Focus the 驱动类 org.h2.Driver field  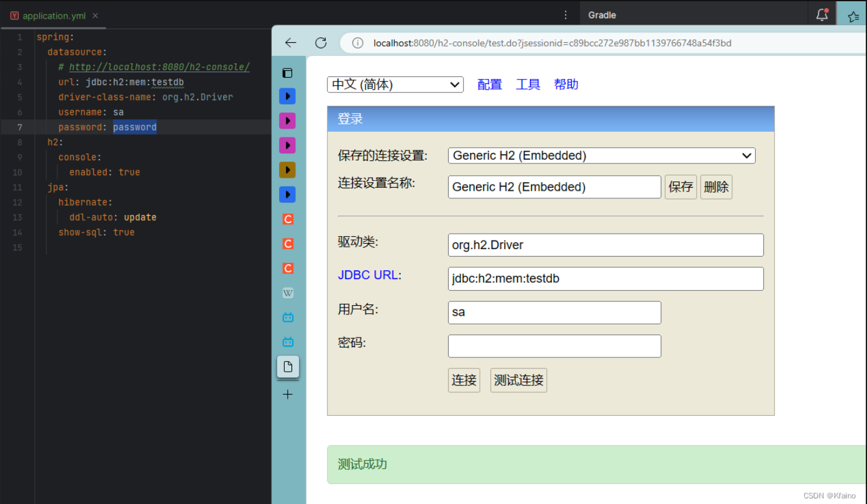click(606, 245)
